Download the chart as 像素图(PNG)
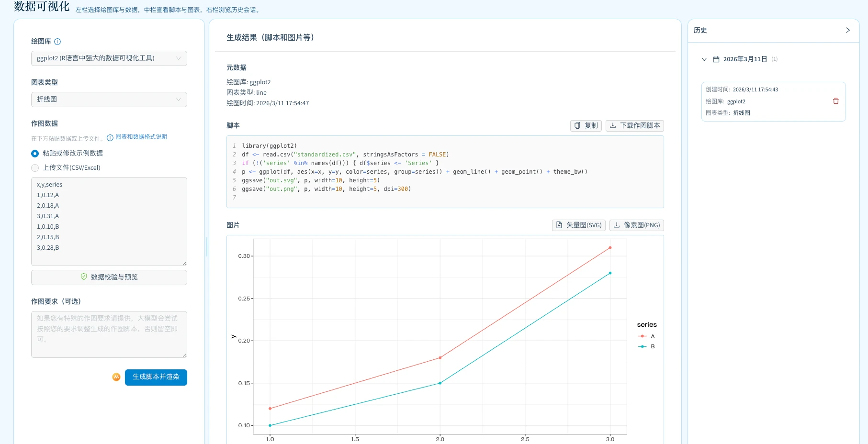This screenshot has width=868, height=444. [636, 225]
